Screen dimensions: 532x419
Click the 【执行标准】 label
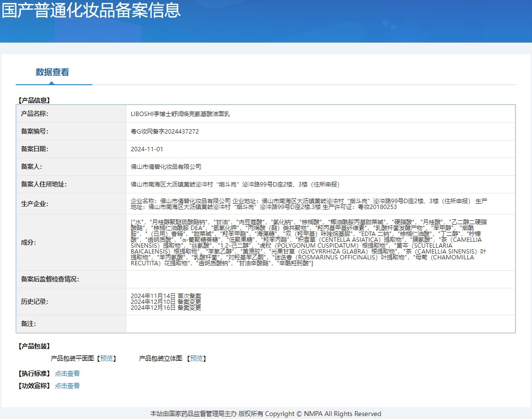[x=34, y=373]
